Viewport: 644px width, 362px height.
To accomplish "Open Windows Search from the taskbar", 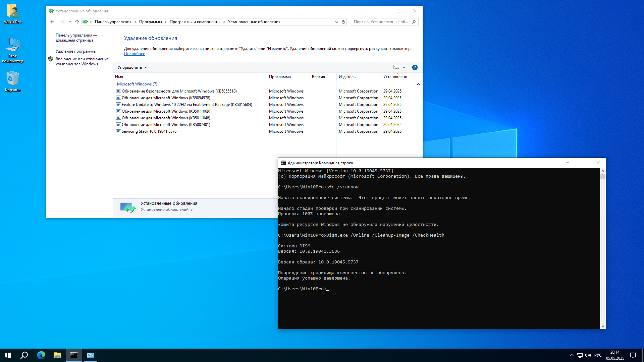I will coord(23,355).
